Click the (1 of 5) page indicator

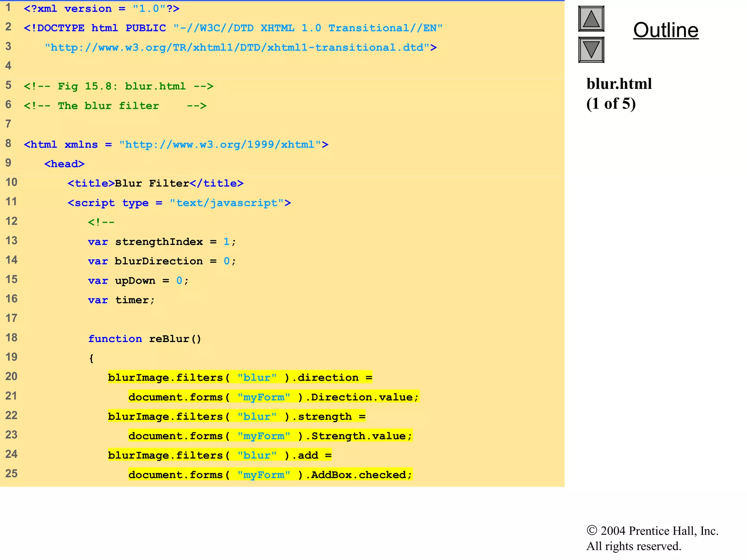point(611,104)
